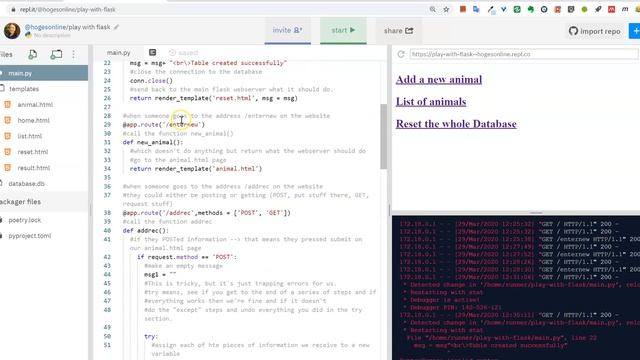This screenshot has height=360, width=640.
Task: Open user avatar profile picture
Action: 12,31
